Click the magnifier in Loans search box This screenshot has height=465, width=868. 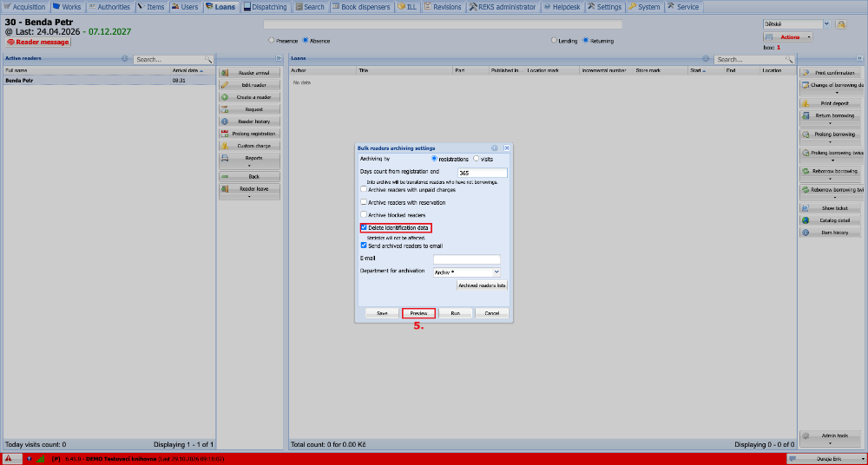[789, 59]
